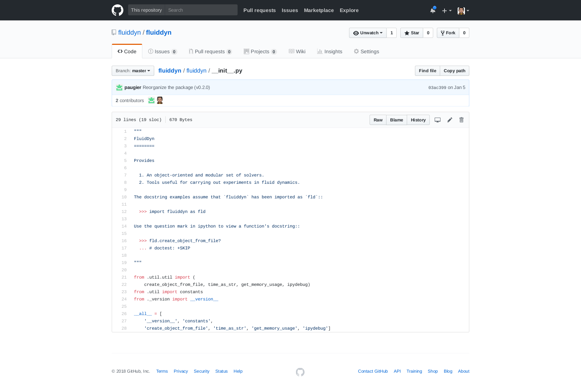Open watchers count 1
581x392 pixels.
tap(392, 33)
